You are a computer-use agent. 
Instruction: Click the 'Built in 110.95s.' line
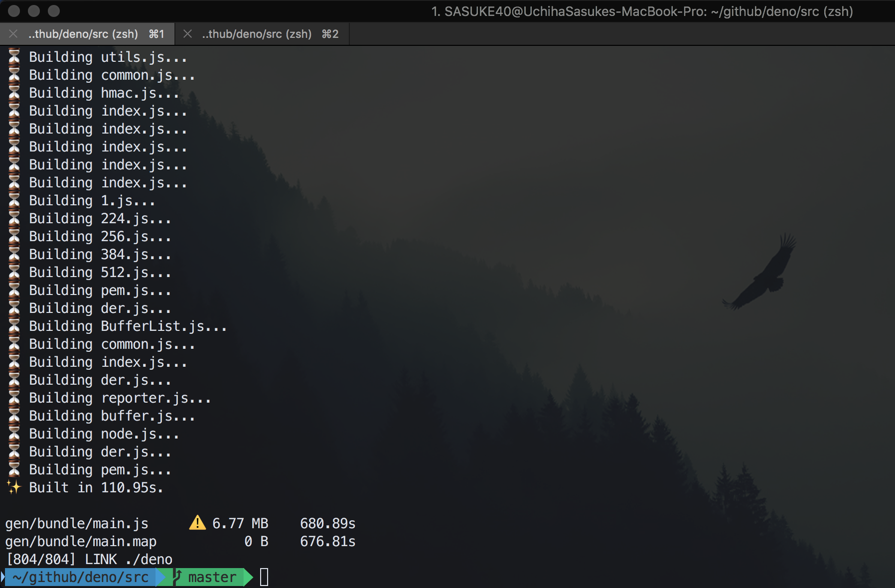click(96, 487)
